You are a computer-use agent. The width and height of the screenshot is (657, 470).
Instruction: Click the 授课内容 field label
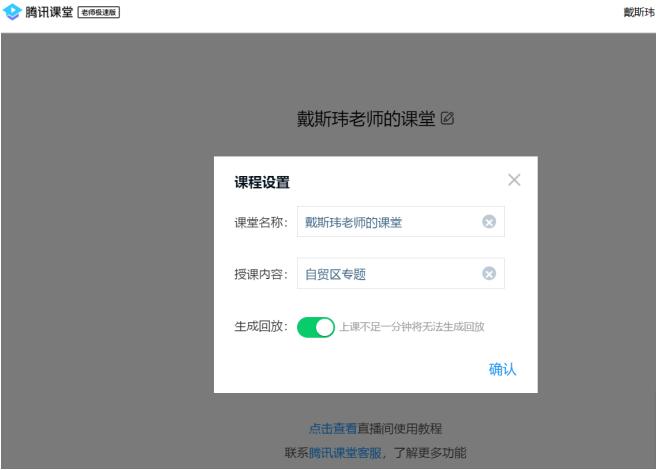coord(260,274)
